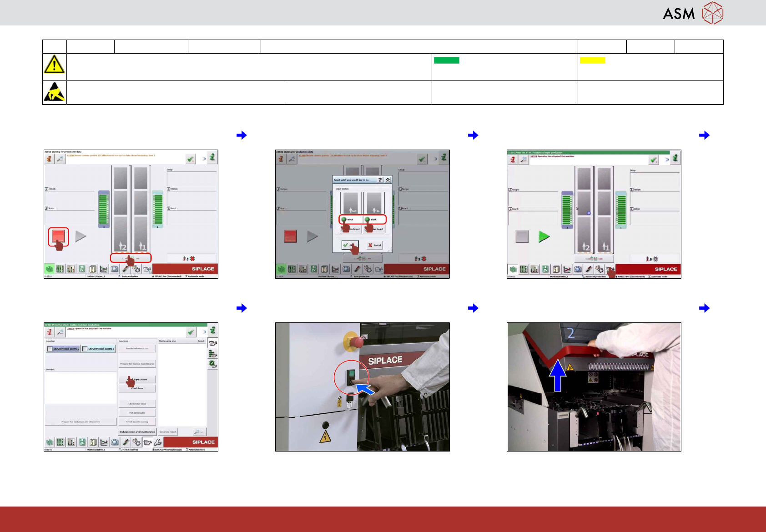
Task: Click the Check nozzle seating button
Action: (137, 422)
